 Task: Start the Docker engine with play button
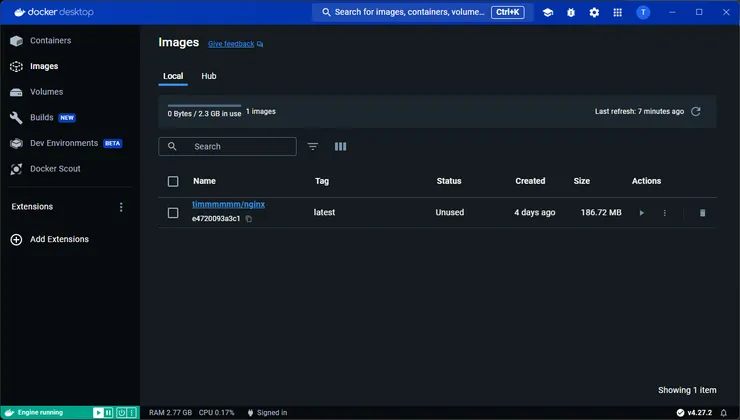click(98, 412)
